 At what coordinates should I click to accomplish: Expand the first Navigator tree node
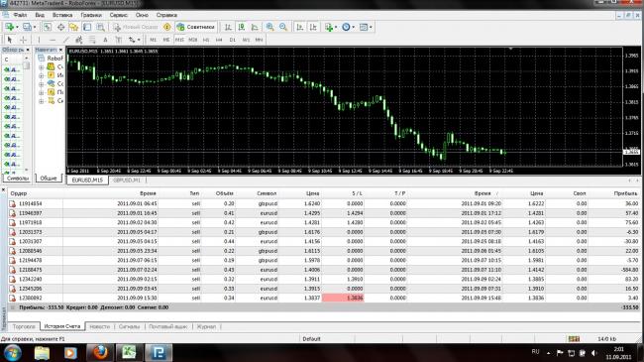pyautogui.click(x=41, y=67)
